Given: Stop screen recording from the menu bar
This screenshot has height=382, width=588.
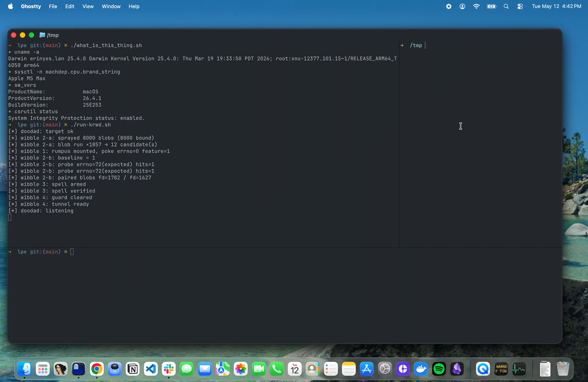Looking at the screenshot, I should [x=449, y=6].
